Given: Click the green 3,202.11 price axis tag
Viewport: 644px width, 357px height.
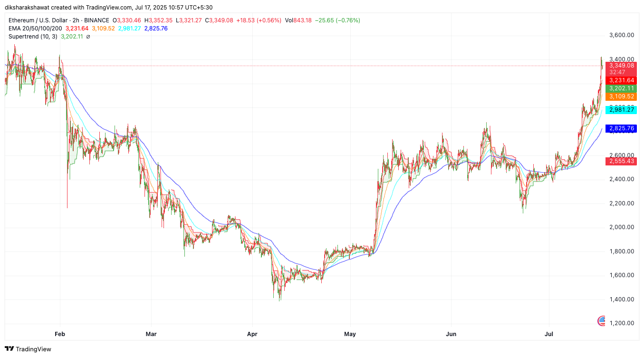Looking at the screenshot, I should click(x=622, y=88).
